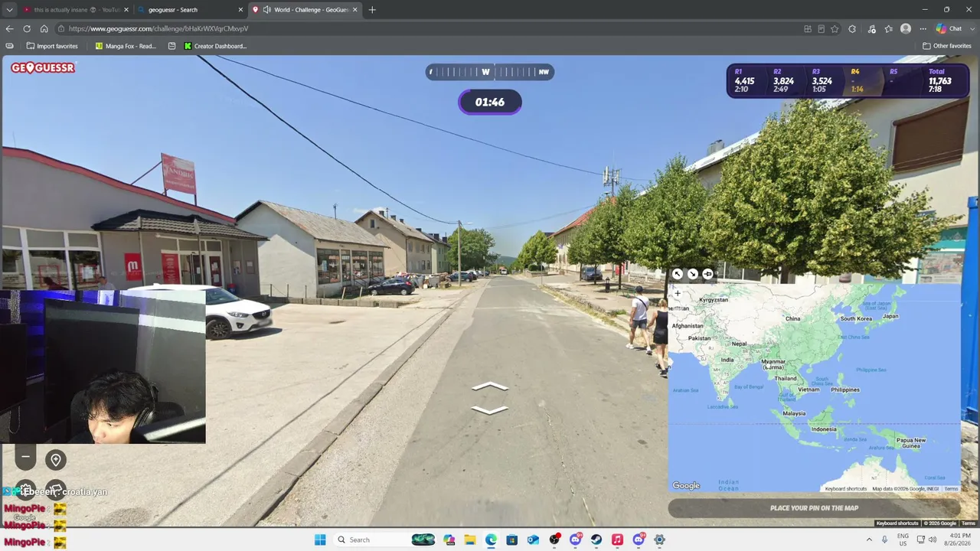Screen dimensions: 980x551
Task: Pin the guess map open with the sticky button
Action: pyautogui.click(x=707, y=274)
